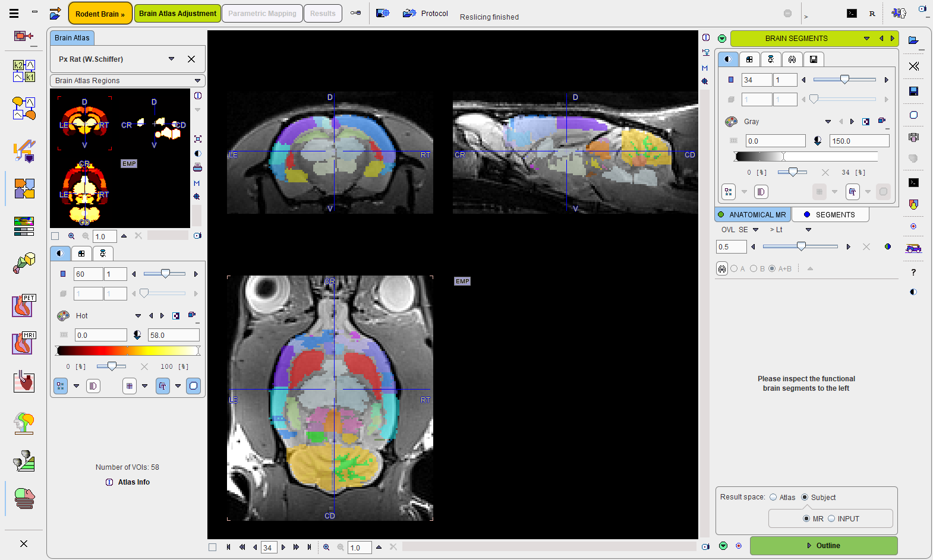Click the save protocol icon in top bar

383,13
